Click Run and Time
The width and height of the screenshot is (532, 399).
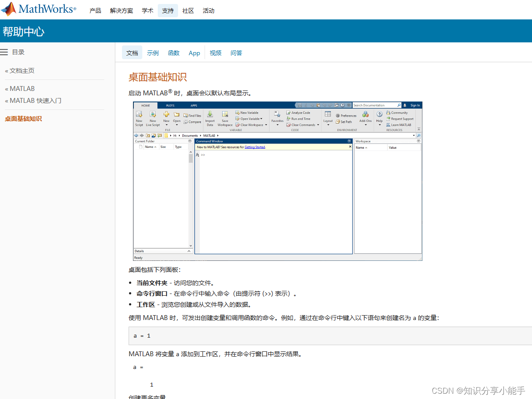298,119
